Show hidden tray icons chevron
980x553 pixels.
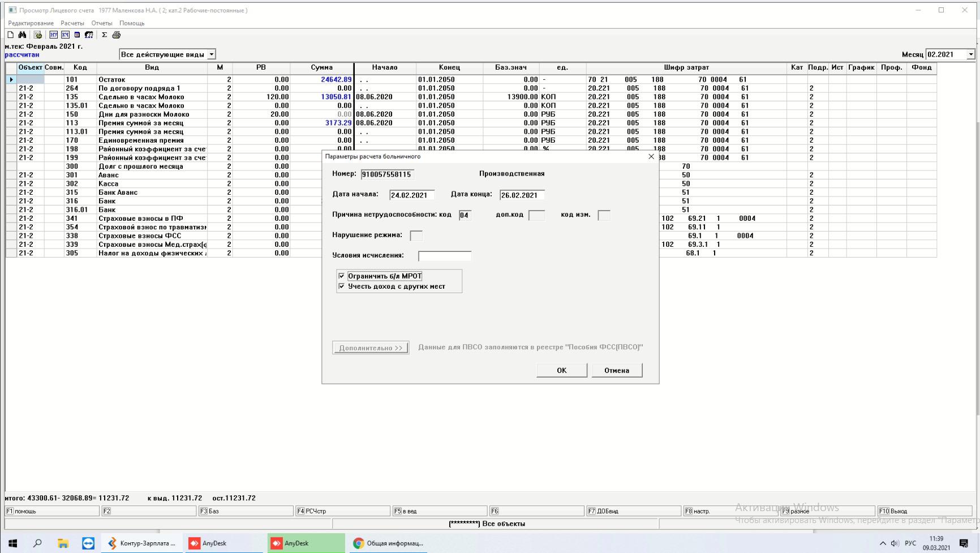[883, 543]
